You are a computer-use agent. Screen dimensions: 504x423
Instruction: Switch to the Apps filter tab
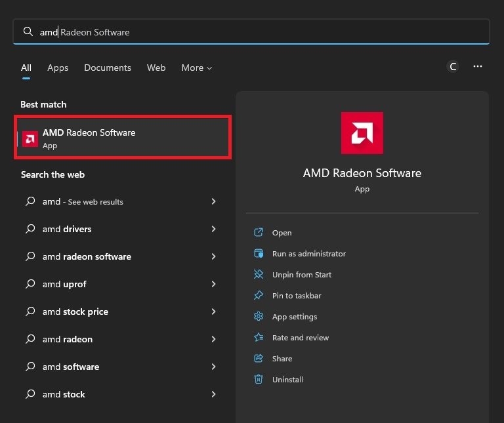(x=58, y=68)
